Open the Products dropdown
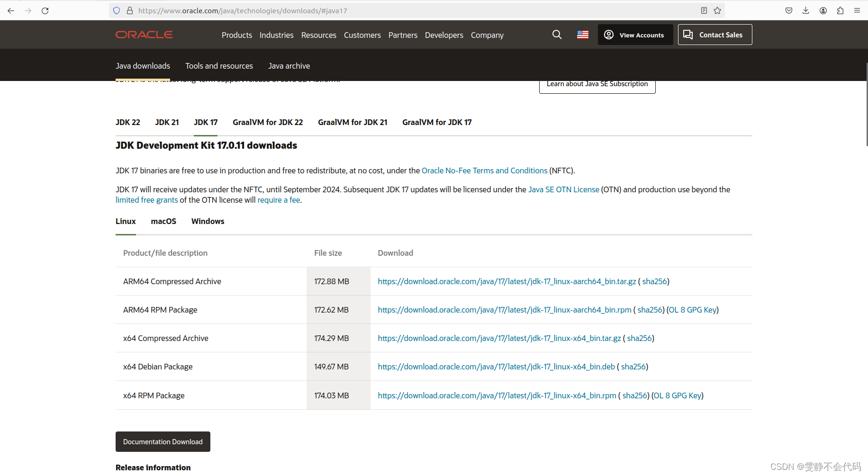Viewport: 868px width, 476px height. click(x=236, y=35)
